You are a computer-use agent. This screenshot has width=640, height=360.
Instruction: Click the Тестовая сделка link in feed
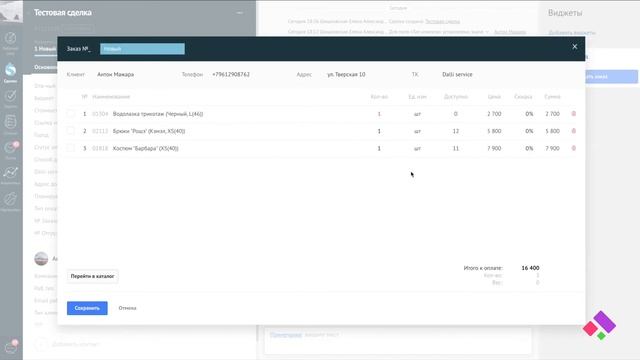click(x=442, y=21)
